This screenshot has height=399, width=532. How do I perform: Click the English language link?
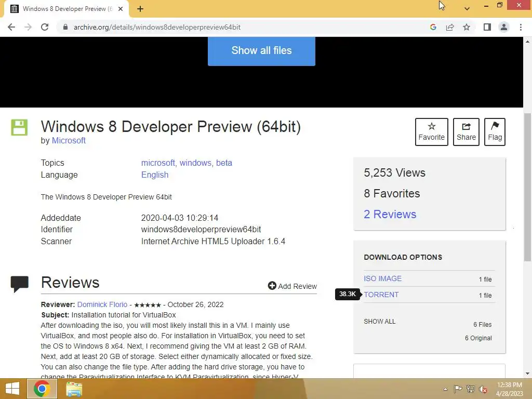[x=155, y=175]
